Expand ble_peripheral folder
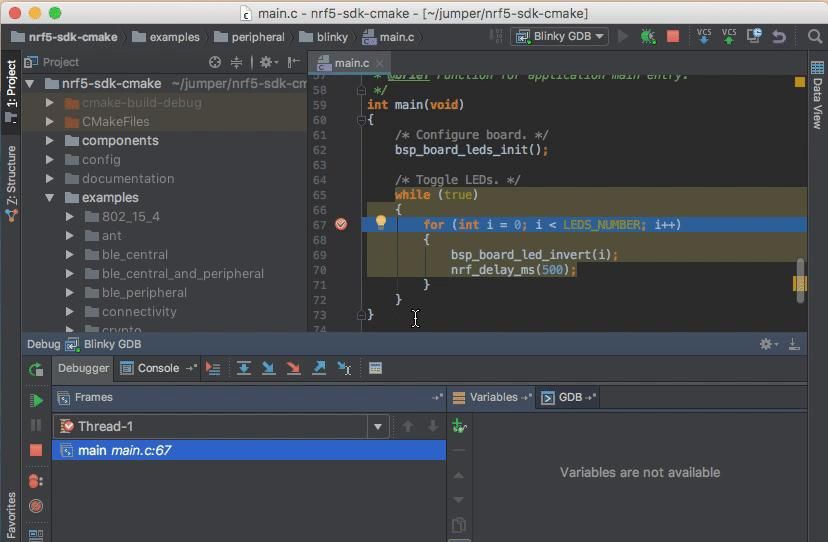This screenshot has height=542, width=828. click(70, 293)
